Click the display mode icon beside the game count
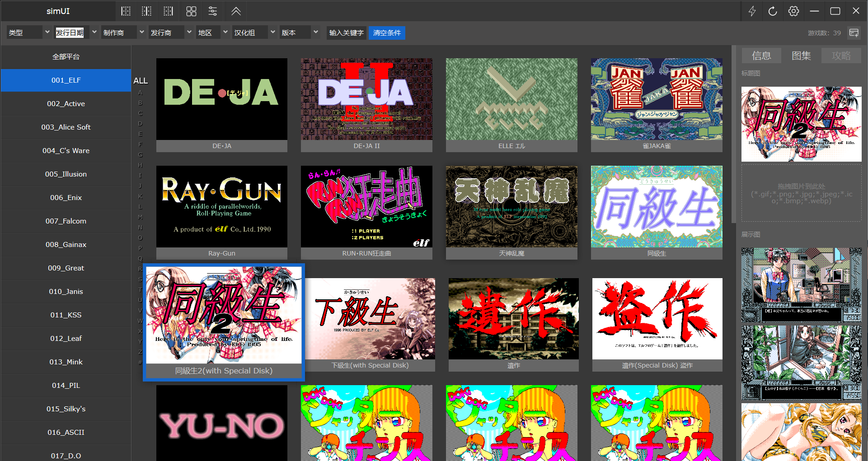This screenshot has width=868, height=461. [854, 33]
